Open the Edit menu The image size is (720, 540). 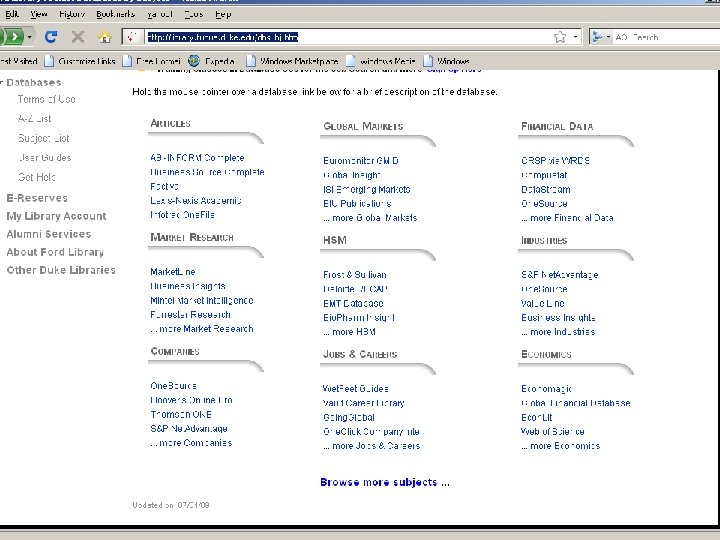click(x=12, y=14)
